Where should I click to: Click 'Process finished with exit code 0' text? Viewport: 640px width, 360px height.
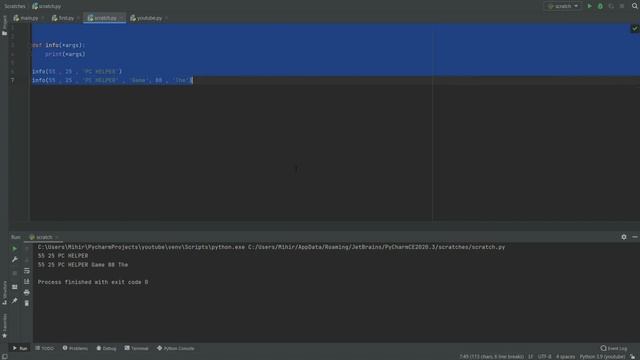click(93, 282)
